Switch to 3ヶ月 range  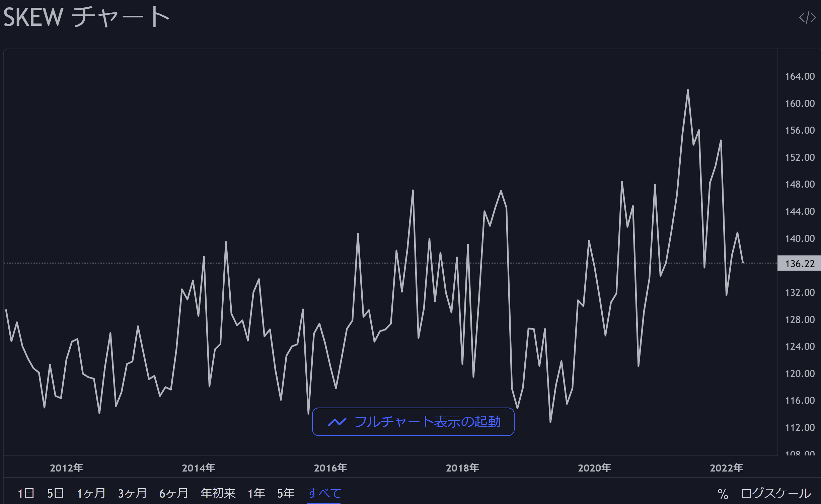point(132,493)
